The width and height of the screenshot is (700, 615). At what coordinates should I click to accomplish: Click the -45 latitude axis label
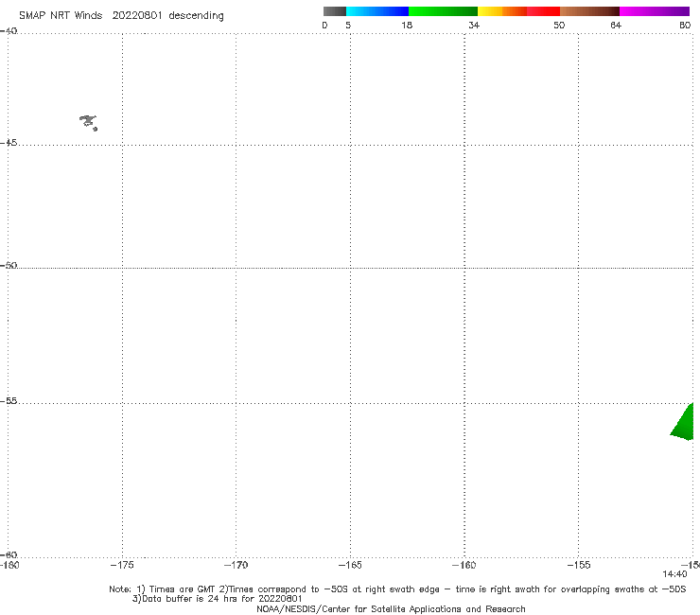pos(9,143)
